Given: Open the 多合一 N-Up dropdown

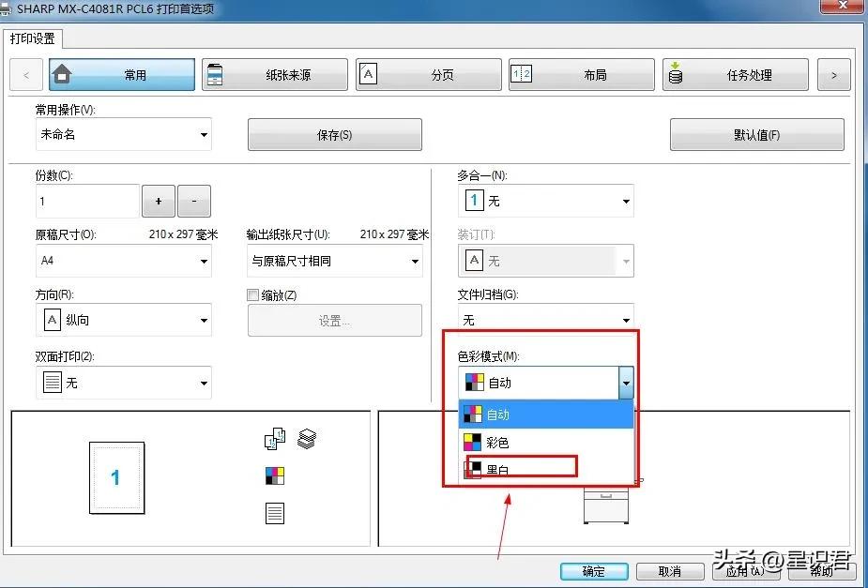Looking at the screenshot, I should click(x=626, y=201).
